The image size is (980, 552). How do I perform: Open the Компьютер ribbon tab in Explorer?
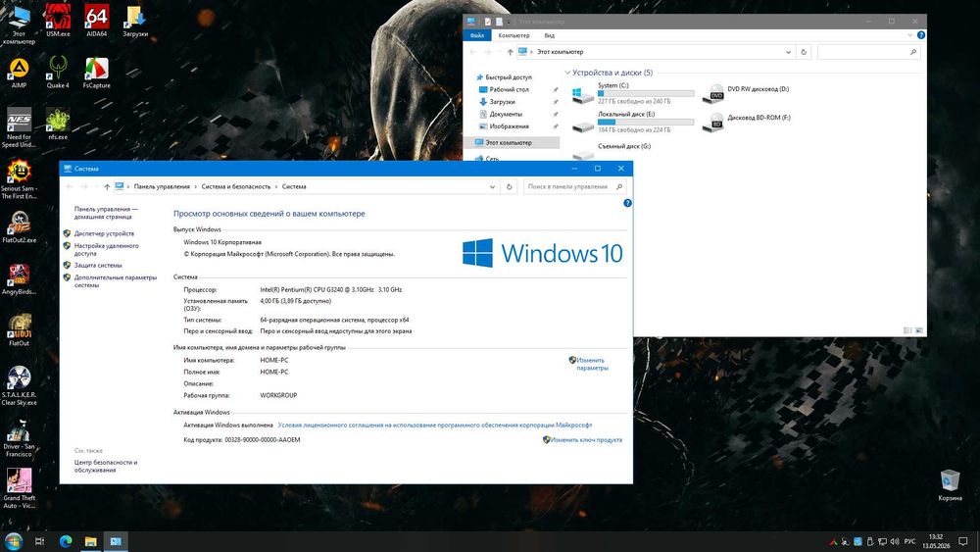pyautogui.click(x=514, y=35)
